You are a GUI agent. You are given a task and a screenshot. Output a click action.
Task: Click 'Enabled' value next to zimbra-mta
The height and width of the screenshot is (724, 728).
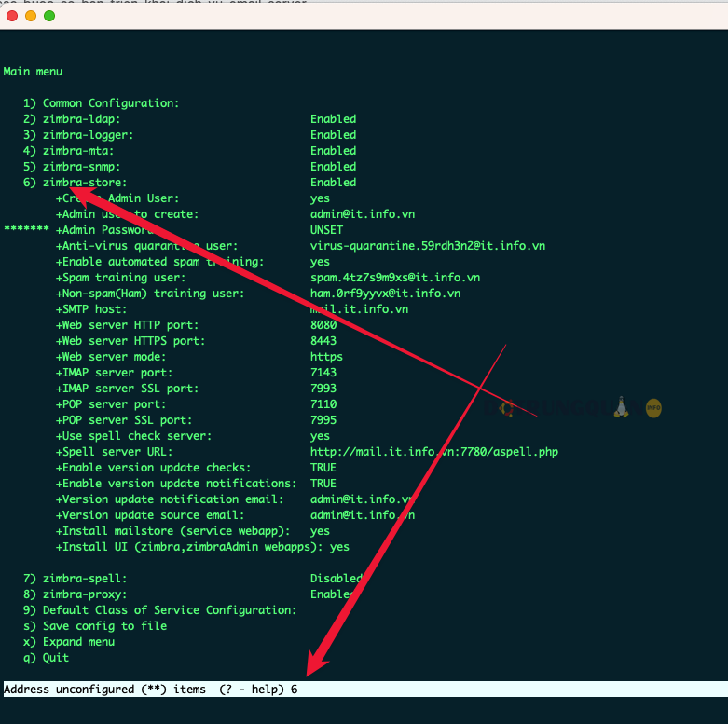[334, 150]
